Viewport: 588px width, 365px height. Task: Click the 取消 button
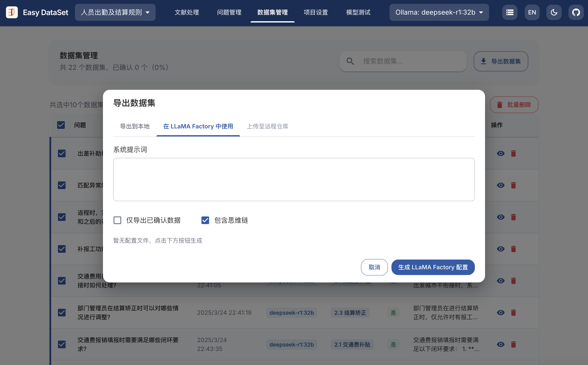click(374, 267)
